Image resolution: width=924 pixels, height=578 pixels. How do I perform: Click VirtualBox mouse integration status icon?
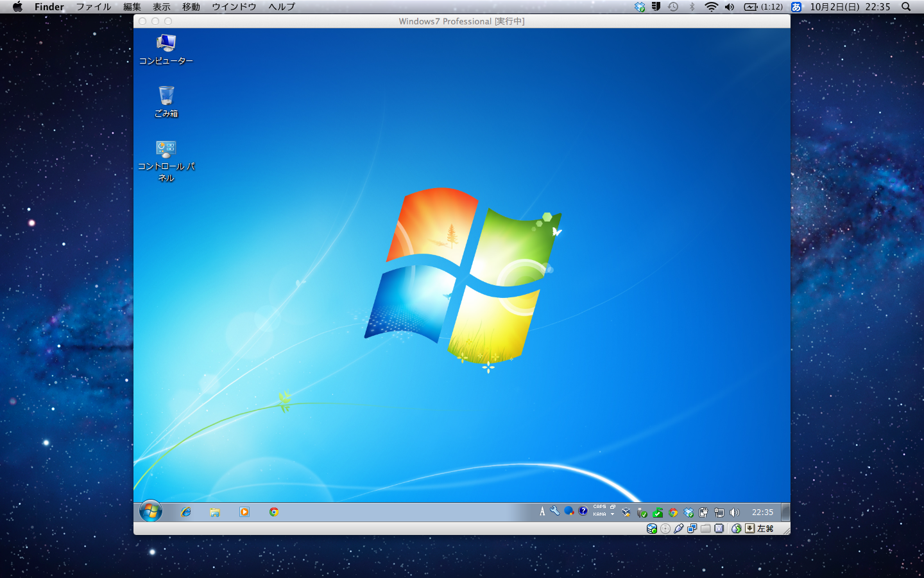pyautogui.click(x=737, y=529)
